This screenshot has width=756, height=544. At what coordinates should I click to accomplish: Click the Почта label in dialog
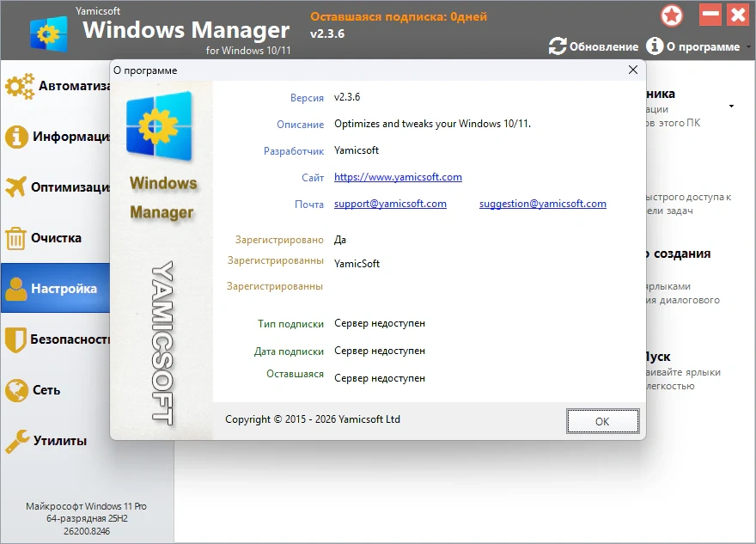309,205
